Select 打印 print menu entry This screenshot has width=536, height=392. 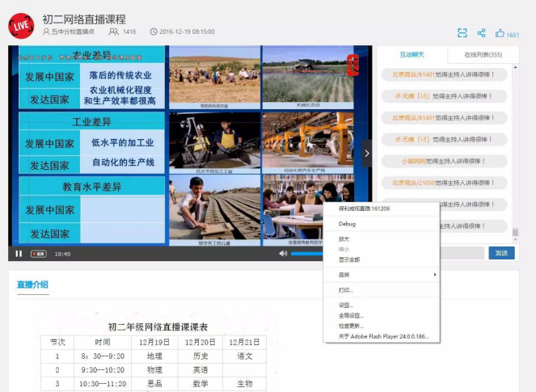coord(346,290)
